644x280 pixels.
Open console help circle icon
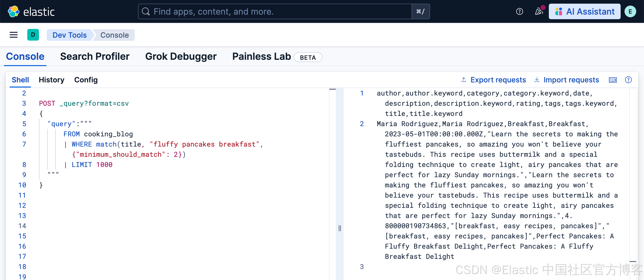point(628,80)
